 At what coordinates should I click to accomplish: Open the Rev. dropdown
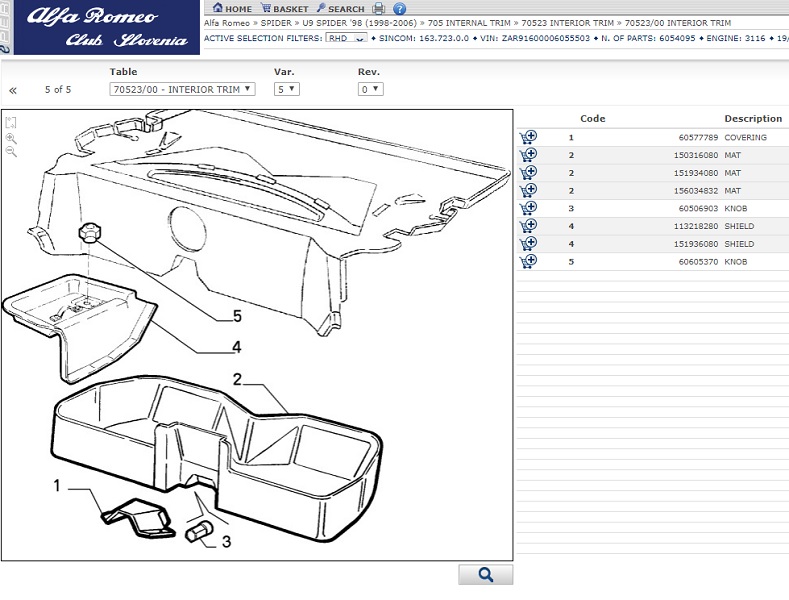coord(370,89)
